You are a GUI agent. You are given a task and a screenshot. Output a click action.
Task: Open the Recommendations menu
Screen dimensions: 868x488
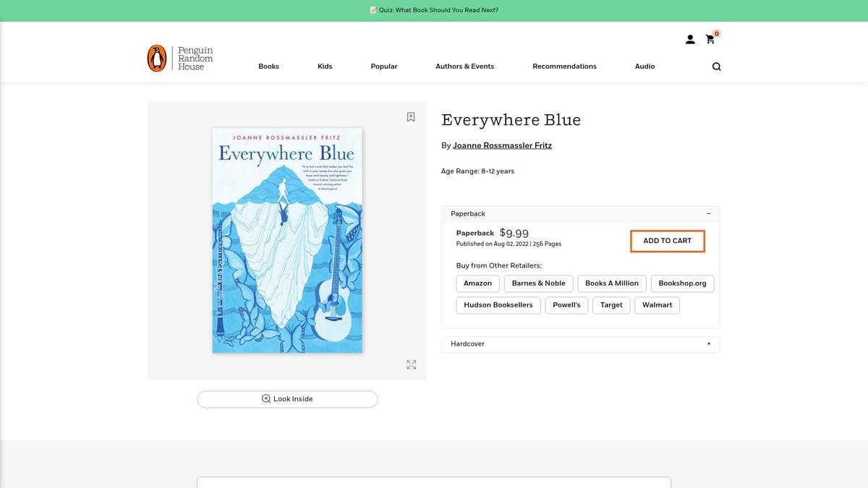[x=564, y=67]
